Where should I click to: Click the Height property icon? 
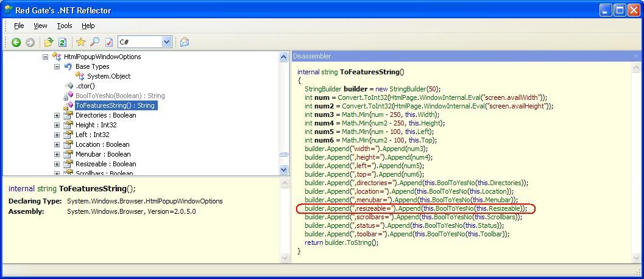[69, 125]
